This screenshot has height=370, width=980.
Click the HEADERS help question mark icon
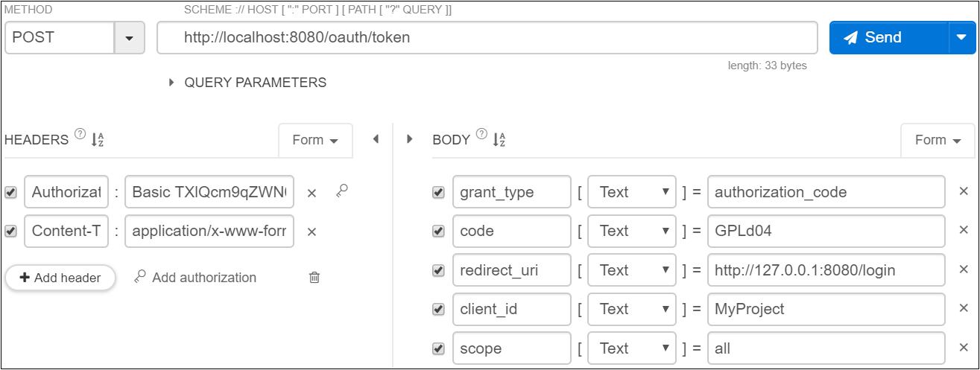click(x=80, y=135)
